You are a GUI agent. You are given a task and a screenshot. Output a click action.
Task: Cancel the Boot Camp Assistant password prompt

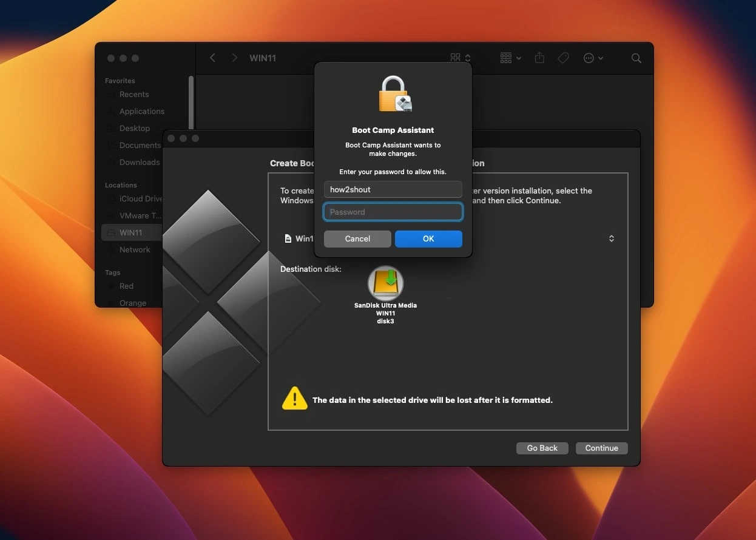(x=357, y=238)
